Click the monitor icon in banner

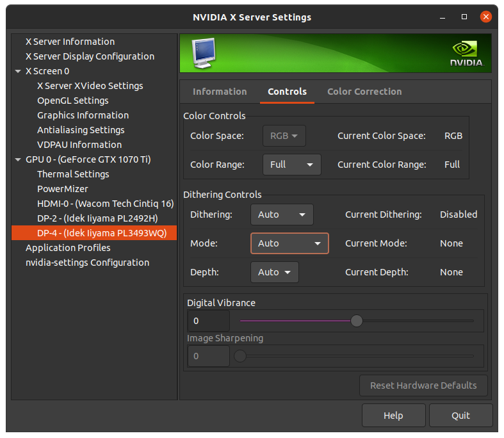[x=204, y=53]
